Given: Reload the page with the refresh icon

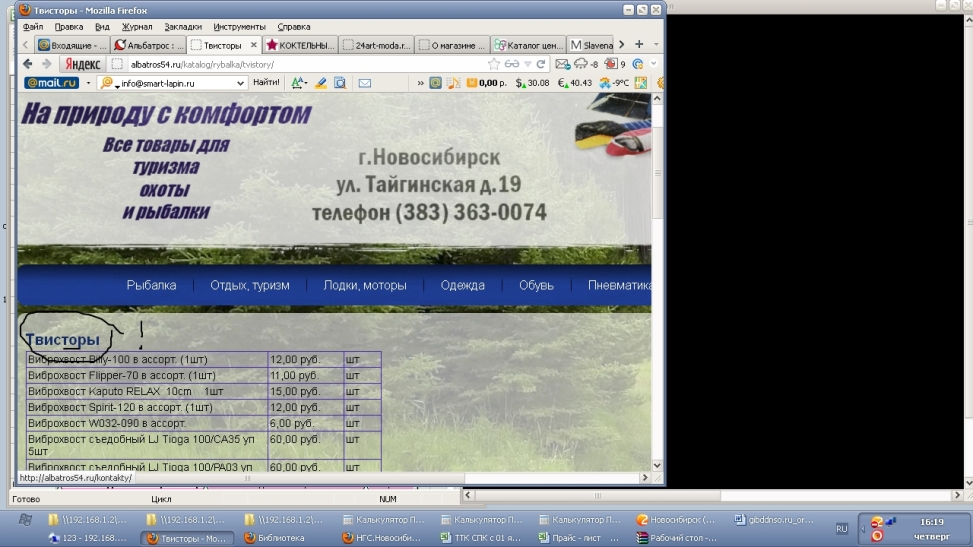Looking at the screenshot, I should (541, 64).
